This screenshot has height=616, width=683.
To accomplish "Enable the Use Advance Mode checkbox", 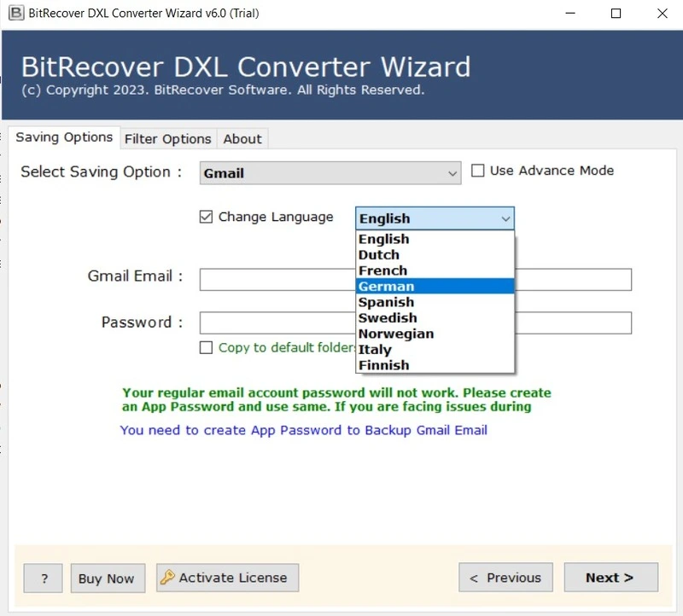I will pos(478,171).
